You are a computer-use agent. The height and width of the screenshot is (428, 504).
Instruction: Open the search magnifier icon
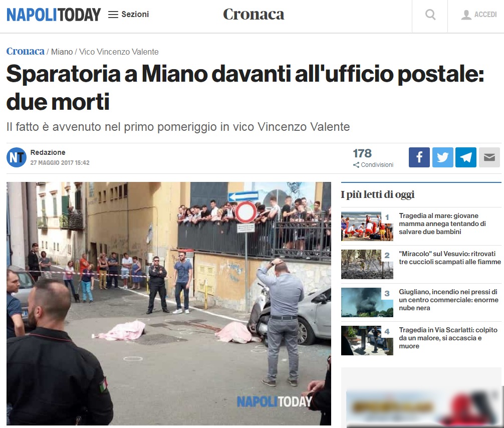point(430,15)
